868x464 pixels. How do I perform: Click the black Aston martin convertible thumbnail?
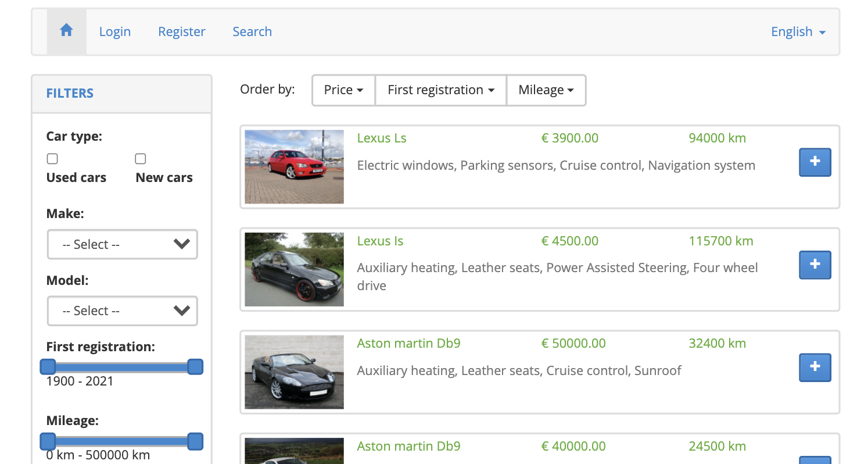[294, 372]
